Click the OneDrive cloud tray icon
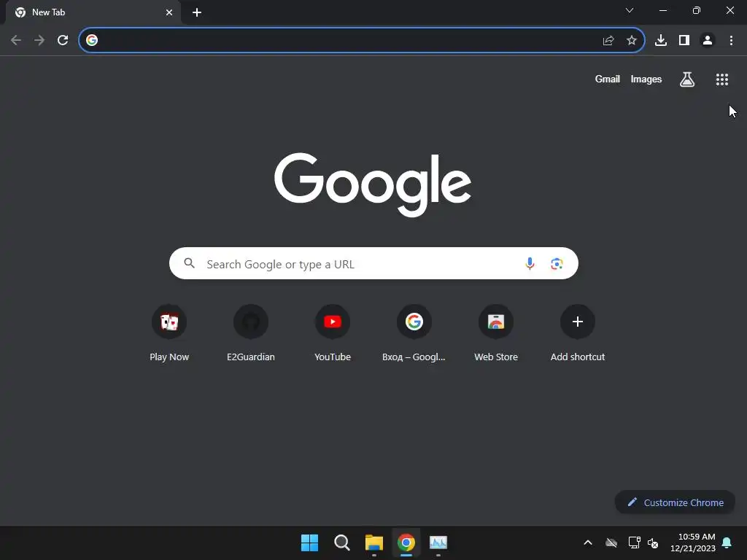This screenshot has width=747, height=560. (x=611, y=542)
